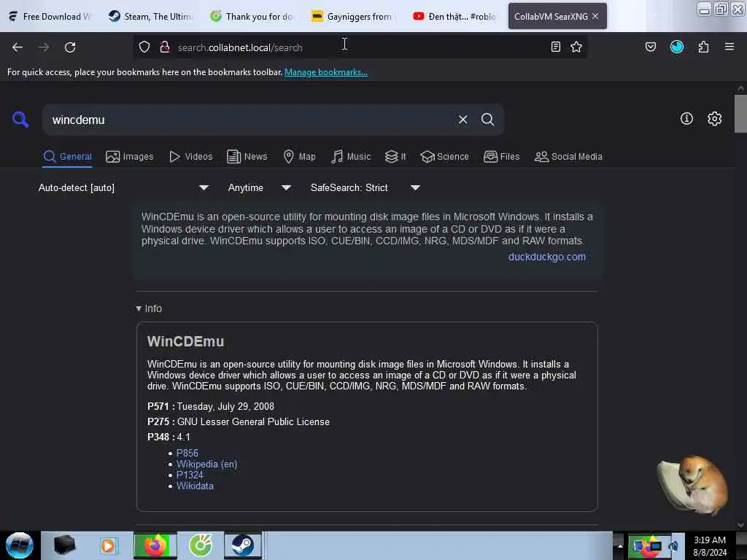Screen dimensions: 747x560
Task: Switch to the Steam, The Ultimate tab
Action: point(150,16)
